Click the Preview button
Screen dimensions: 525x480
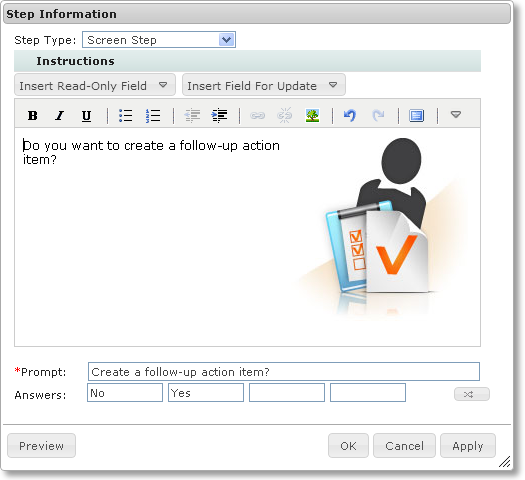click(42, 446)
